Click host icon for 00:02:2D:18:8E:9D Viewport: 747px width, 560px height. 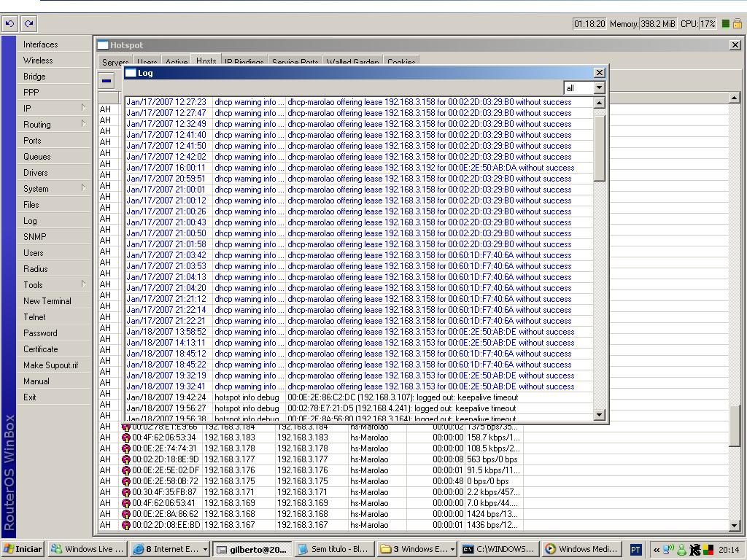click(x=125, y=459)
